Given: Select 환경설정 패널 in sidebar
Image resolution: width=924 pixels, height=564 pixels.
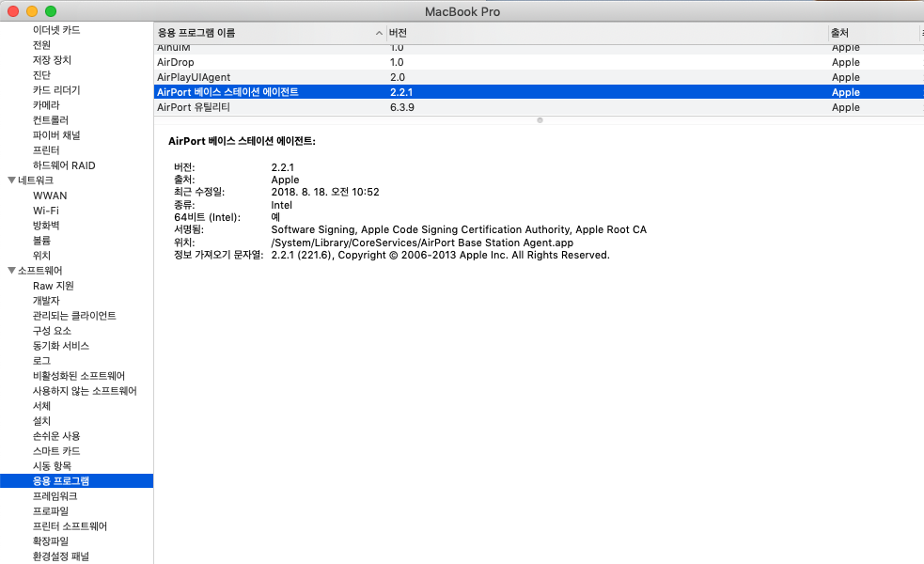Looking at the screenshot, I should (61, 556).
